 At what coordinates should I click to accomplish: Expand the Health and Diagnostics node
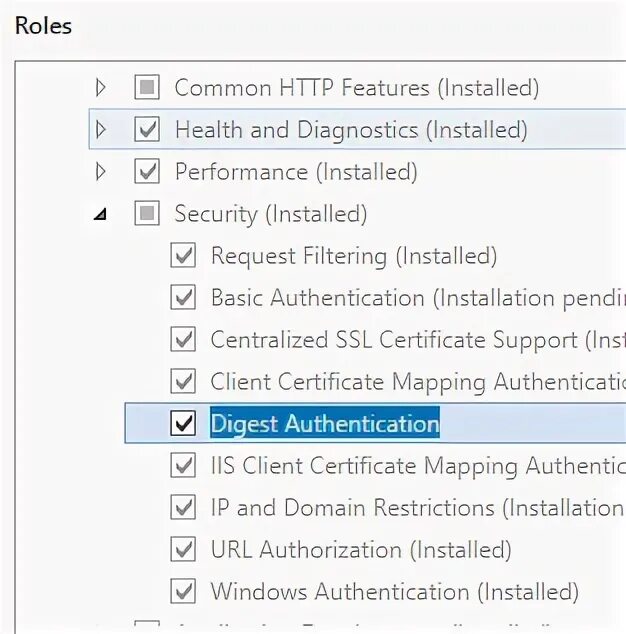pyautogui.click(x=100, y=130)
